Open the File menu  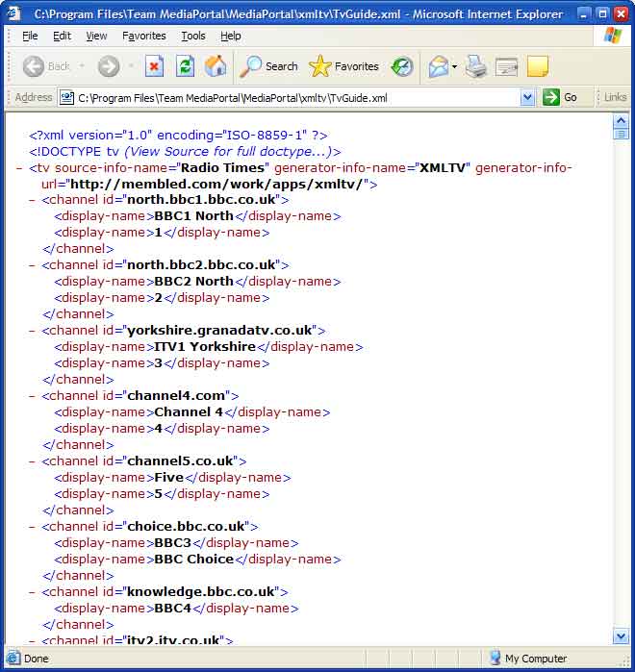30,36
